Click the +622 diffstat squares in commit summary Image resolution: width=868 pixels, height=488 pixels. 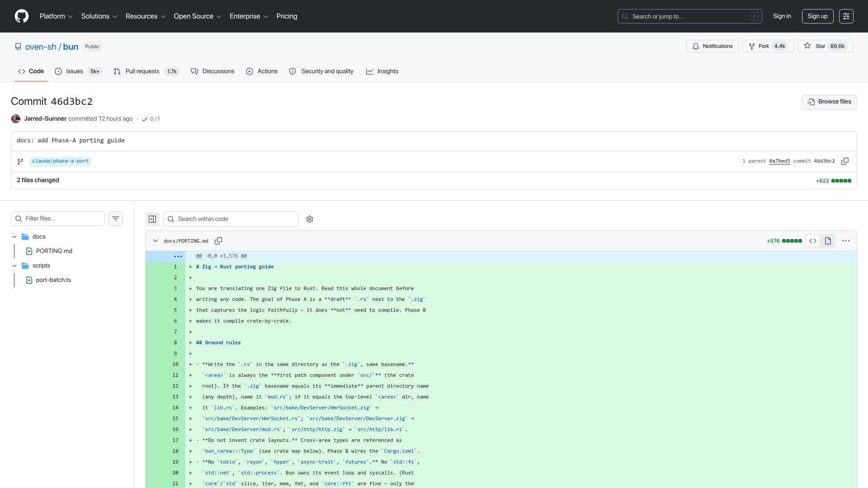point(841,181)
